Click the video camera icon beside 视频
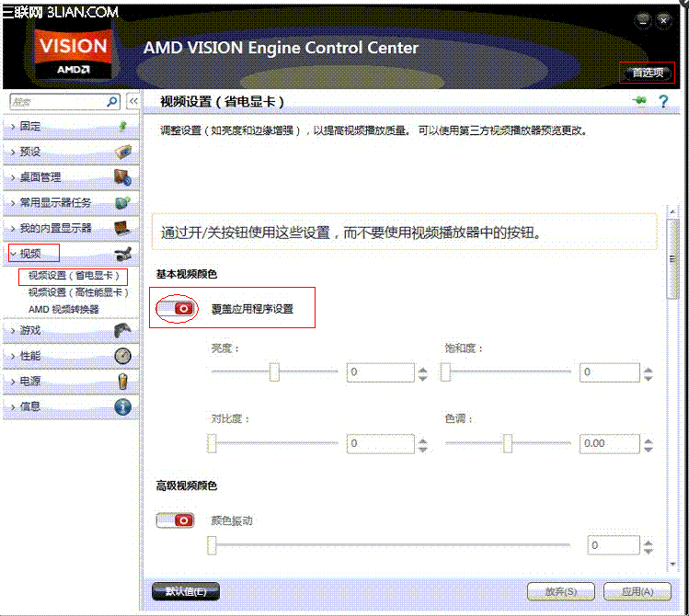Image resolution: width=689 pixels, height=616 pixels. pos(122,254)
